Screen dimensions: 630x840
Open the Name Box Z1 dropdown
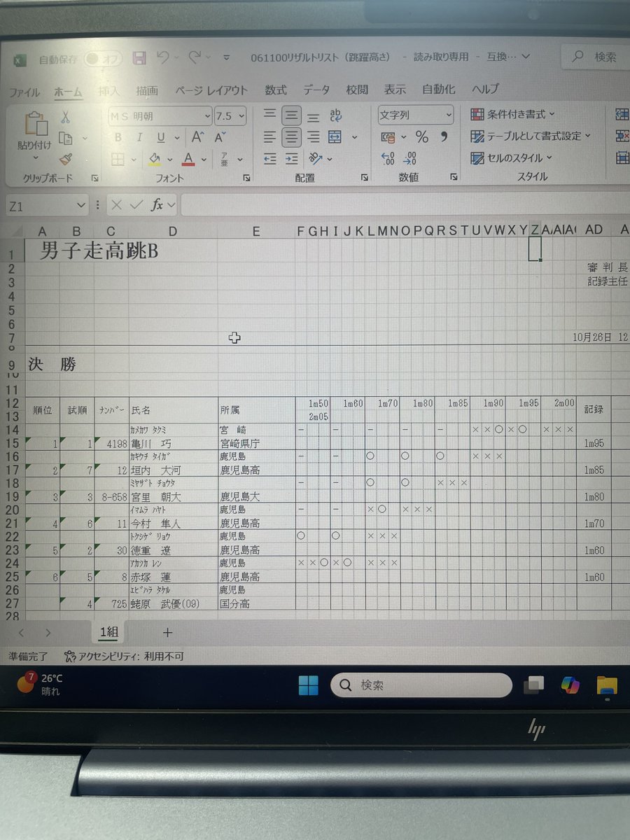point(81,205)
